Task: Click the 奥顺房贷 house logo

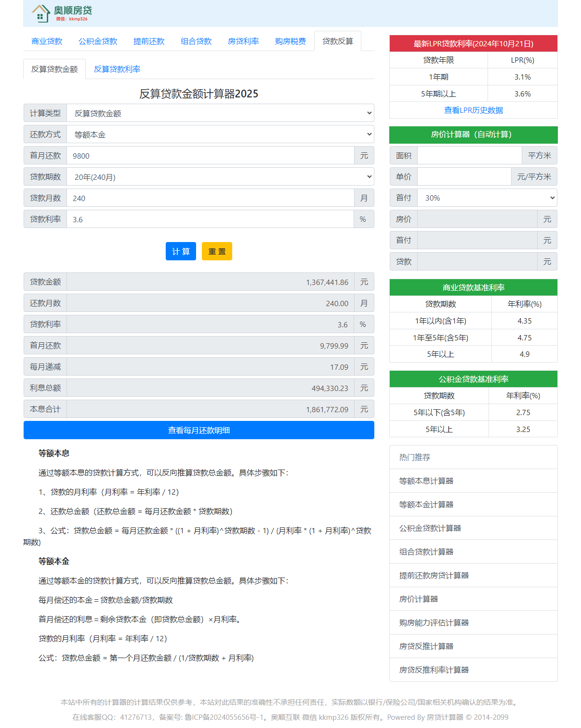Action: (x=61, y=13)
